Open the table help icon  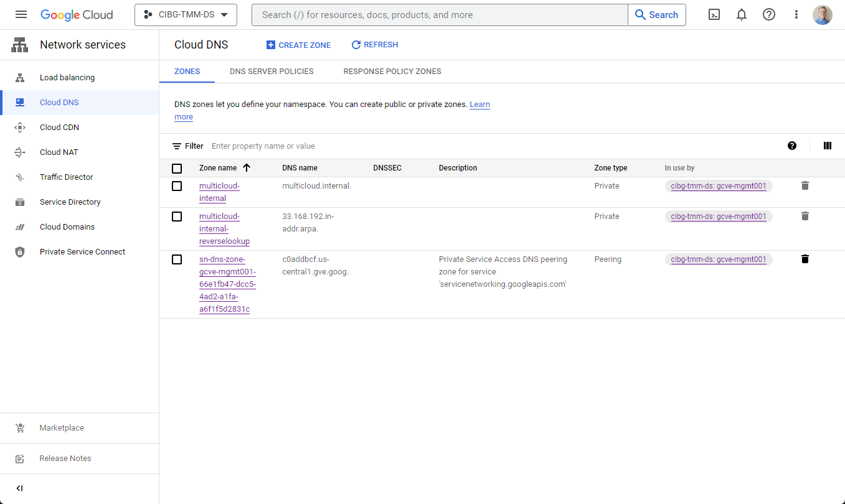(792, 146)
